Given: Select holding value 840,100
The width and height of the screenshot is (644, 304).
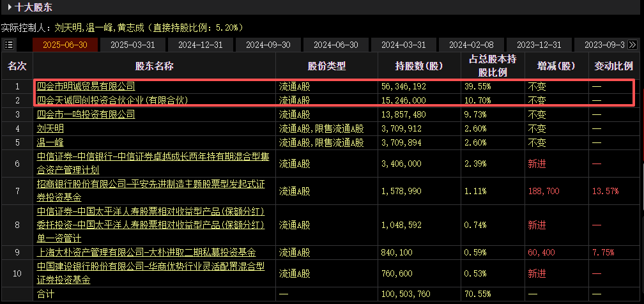Looking at the screenshot, I should click(397, 252).
